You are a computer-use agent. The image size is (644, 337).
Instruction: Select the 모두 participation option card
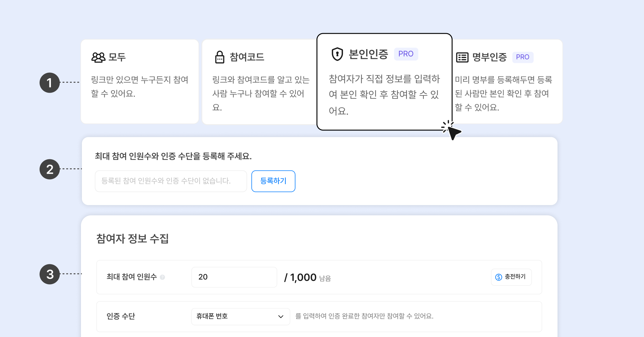click(x=140, y=82)
